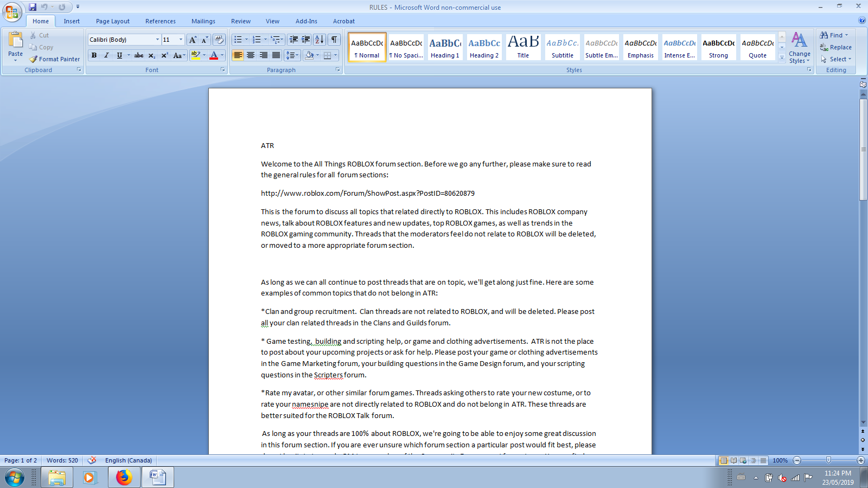
Task: Open the Select dropdown in Editing group
Action: point(836,59)
